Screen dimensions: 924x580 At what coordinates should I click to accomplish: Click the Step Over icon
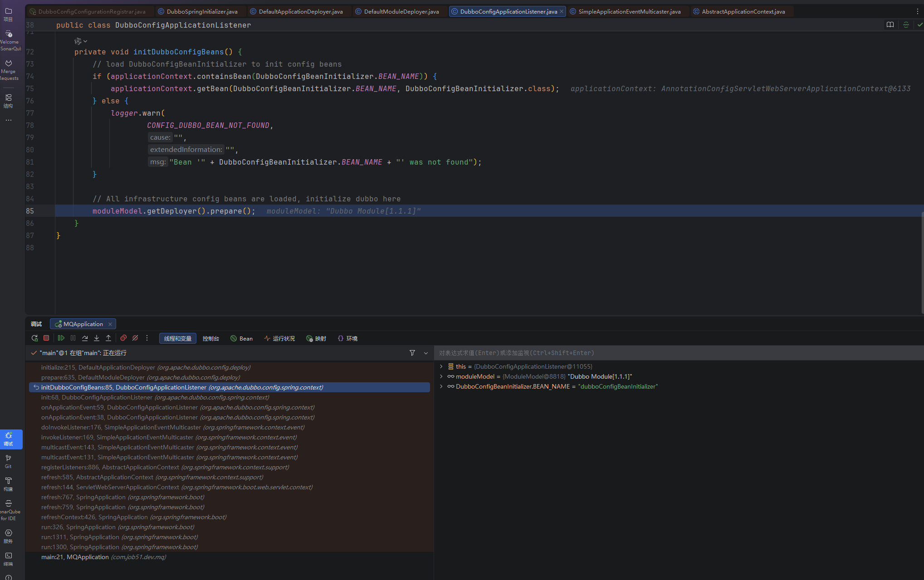tap(85, 338)
